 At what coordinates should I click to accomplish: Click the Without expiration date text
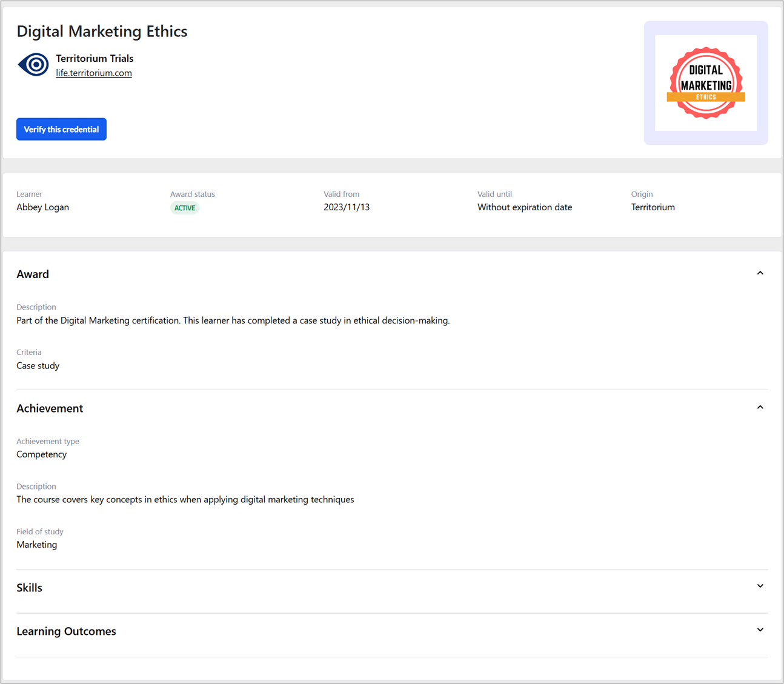tap(525, 207)
